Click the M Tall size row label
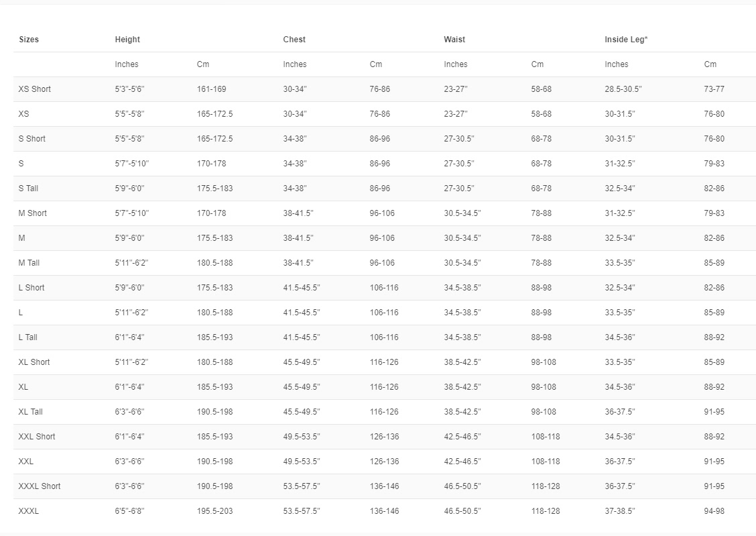756x536 pixels. click(x=29, y=263)
